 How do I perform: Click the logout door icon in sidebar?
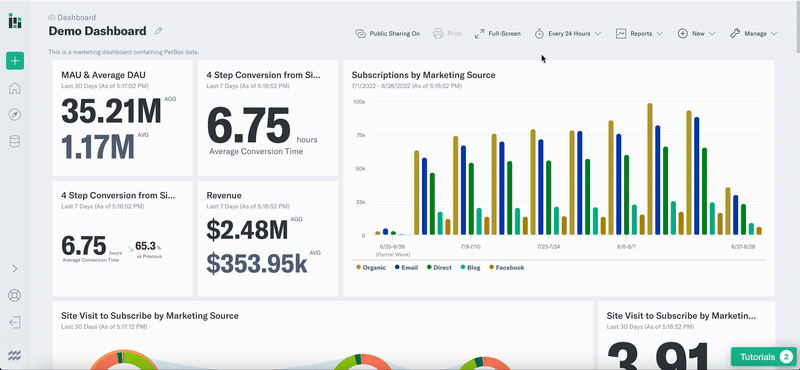[x=15, y=323]
